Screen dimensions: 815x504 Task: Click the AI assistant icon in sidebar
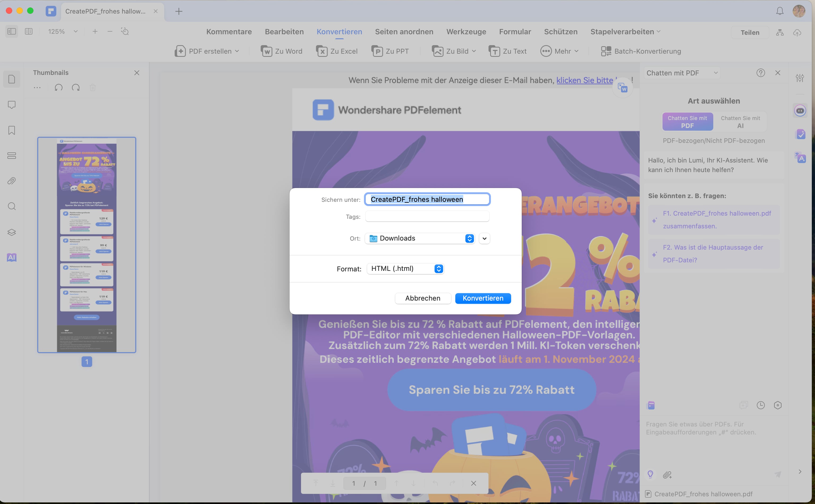[x=12, y=257]
